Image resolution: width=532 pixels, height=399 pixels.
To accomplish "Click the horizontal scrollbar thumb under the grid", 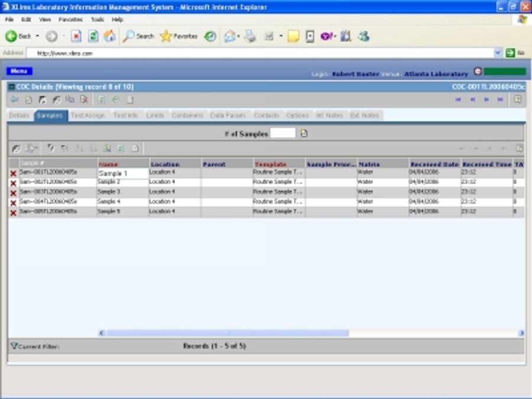I will (228, 333).
